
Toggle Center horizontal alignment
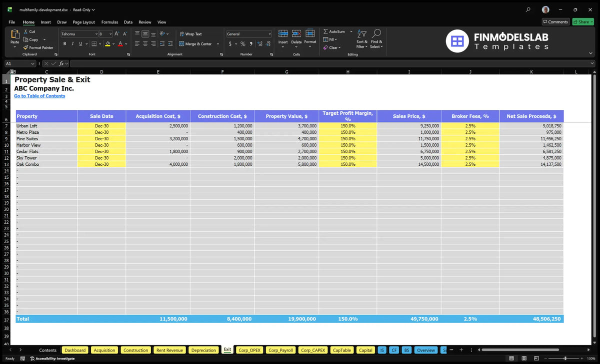[145, 44]
